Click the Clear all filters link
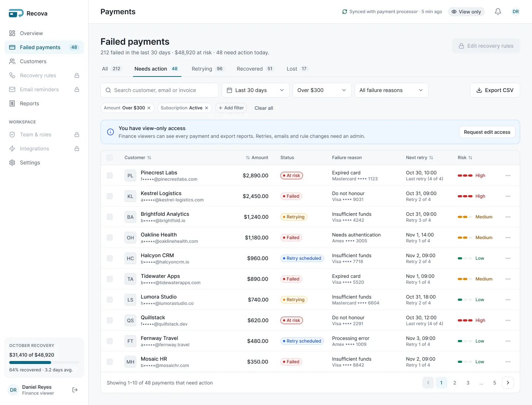The image size is (532, 405). tap(264, 108)
